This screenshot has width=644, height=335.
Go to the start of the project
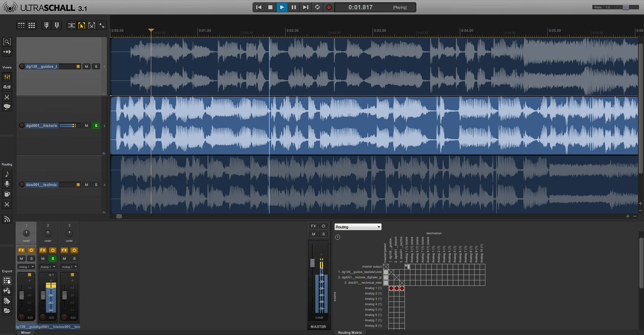click(x=259, y=7)
